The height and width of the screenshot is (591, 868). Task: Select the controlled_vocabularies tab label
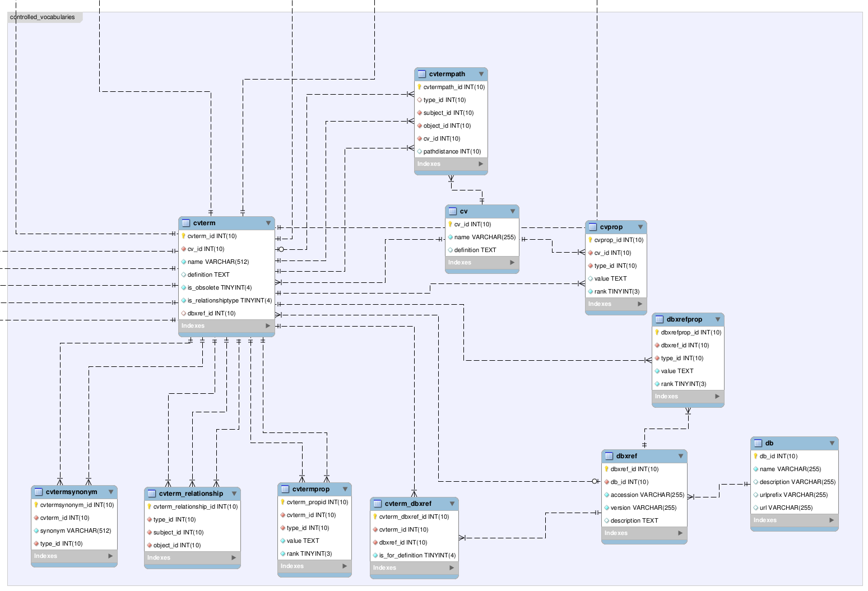pos(43,17)
